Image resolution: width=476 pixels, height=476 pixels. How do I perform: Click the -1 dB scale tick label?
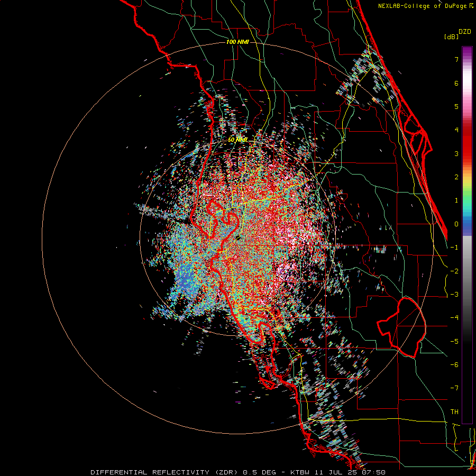click(x=454, y=248)
